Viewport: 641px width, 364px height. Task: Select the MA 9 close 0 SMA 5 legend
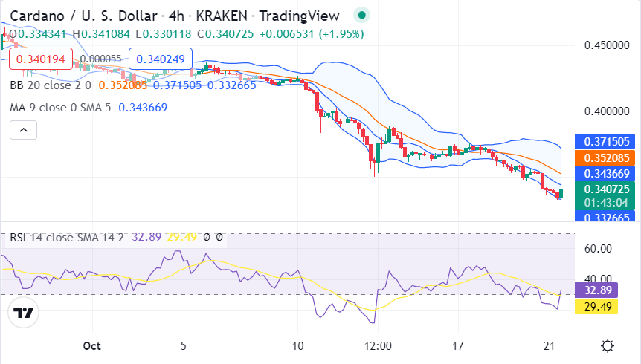pyautogui.click(x=60, y=108)
